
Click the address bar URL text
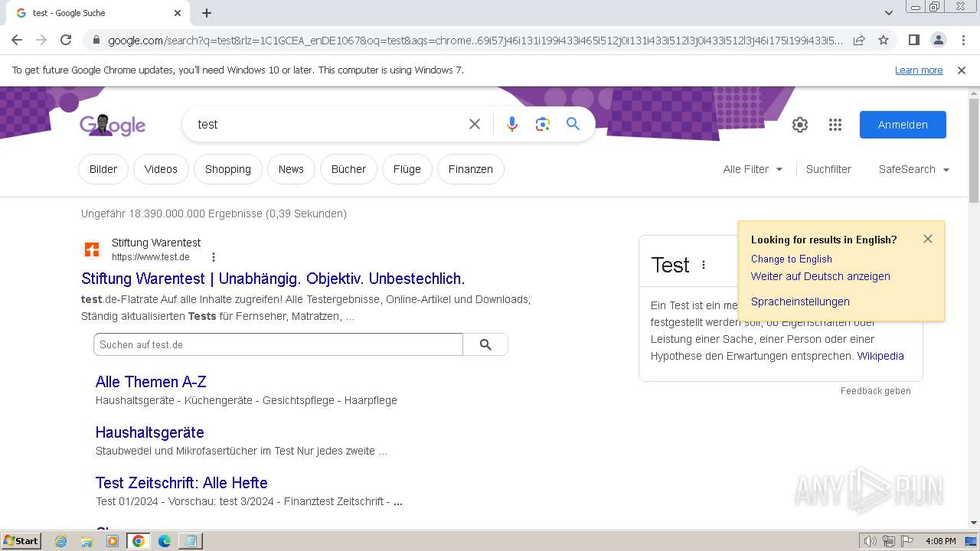(x=475, y=41)
